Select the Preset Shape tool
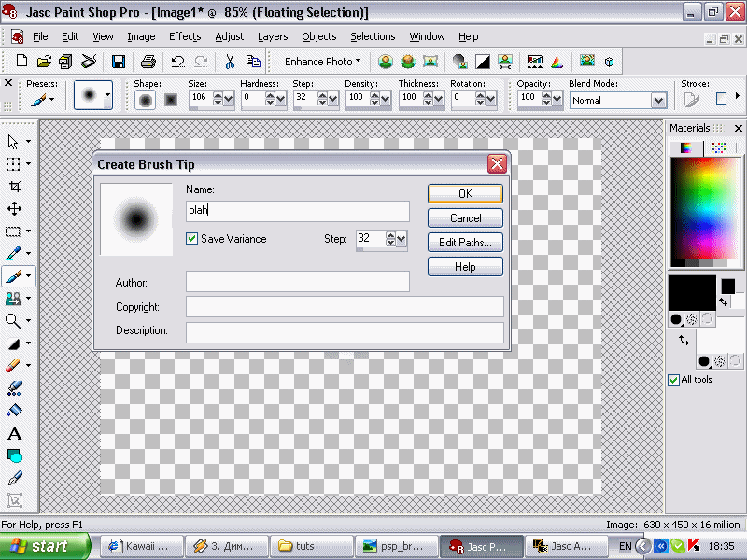The width and height of the screenshot is (747, 560). pyautogui.click(x=14, y=455)
